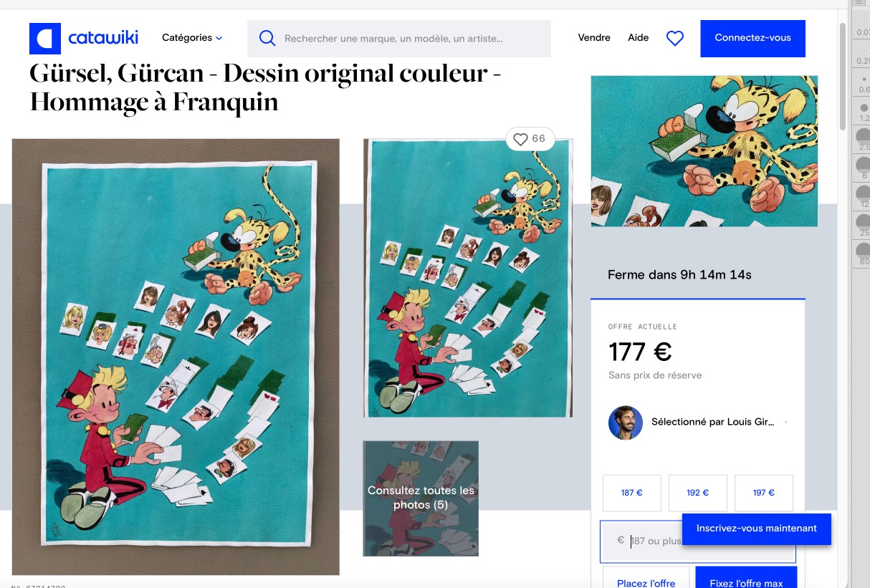Like the lot via the 66 heart badge
This screenshot has height=588, width=870.
[530, 139]
